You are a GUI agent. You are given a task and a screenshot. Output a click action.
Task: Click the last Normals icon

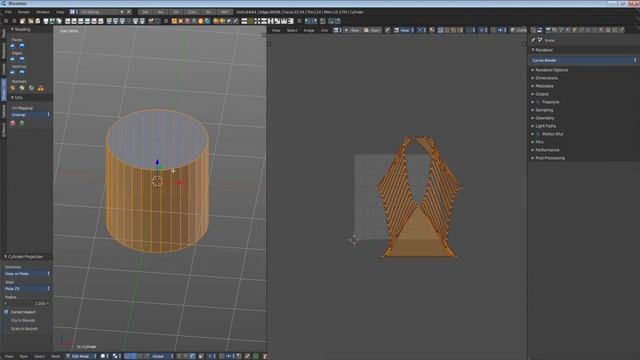click(x=40, y=88)
